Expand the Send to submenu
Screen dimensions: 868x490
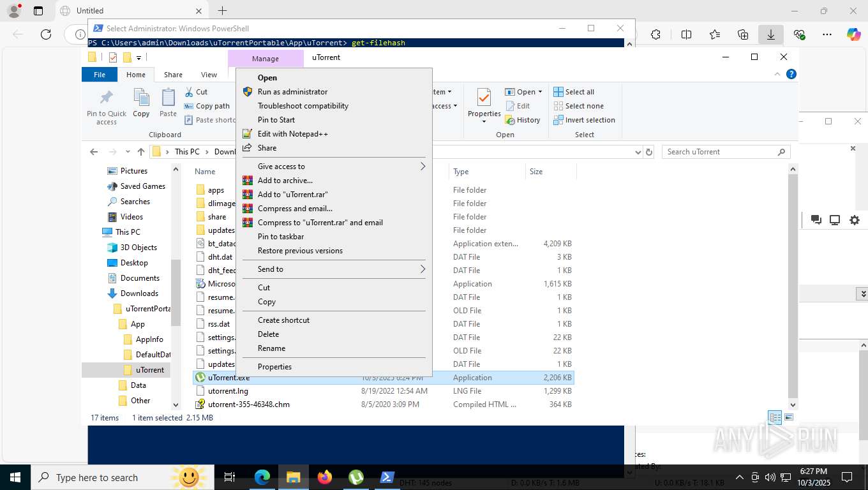click(334, 269)
